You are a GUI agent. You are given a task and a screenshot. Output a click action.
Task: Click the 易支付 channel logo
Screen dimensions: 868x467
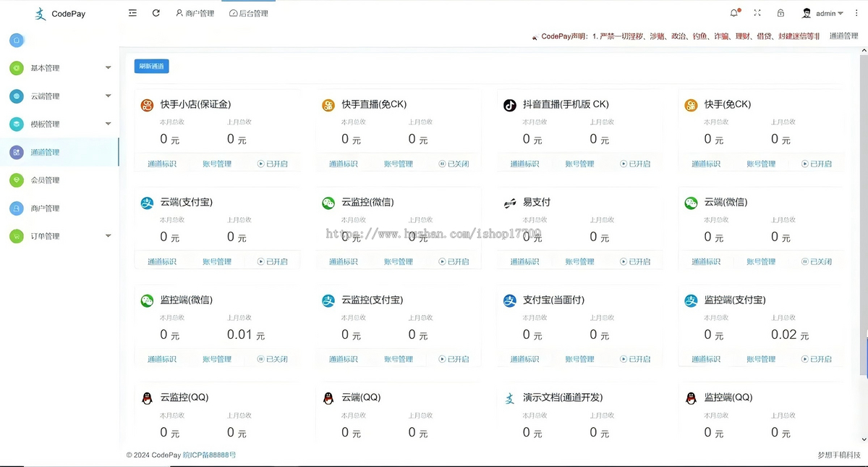[x=510, y=203]
